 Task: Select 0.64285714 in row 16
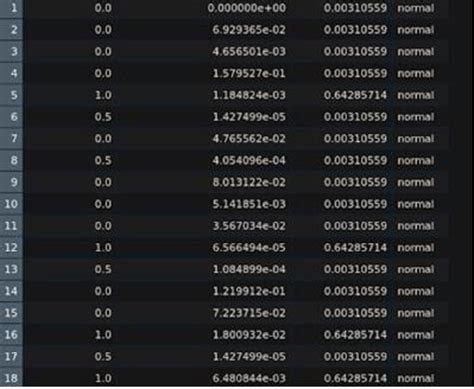pyautogui.click(x=355, y=335)
